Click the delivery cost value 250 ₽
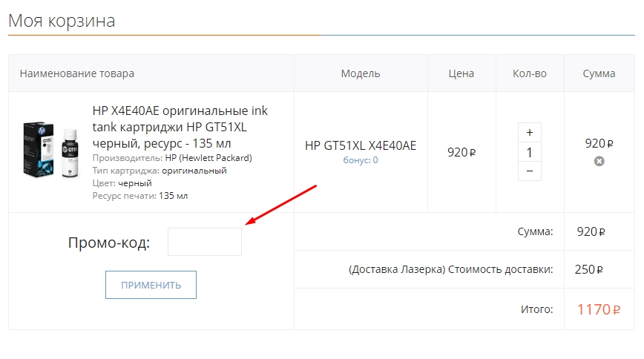Screen dimensions: 644x359 [x=588, y=269]
